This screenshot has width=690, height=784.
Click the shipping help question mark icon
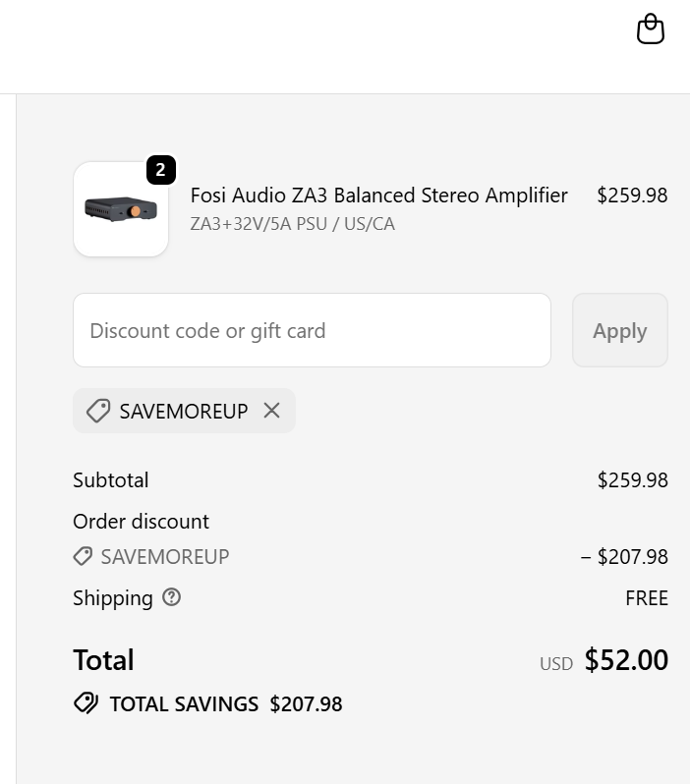(x=172, y=597)
